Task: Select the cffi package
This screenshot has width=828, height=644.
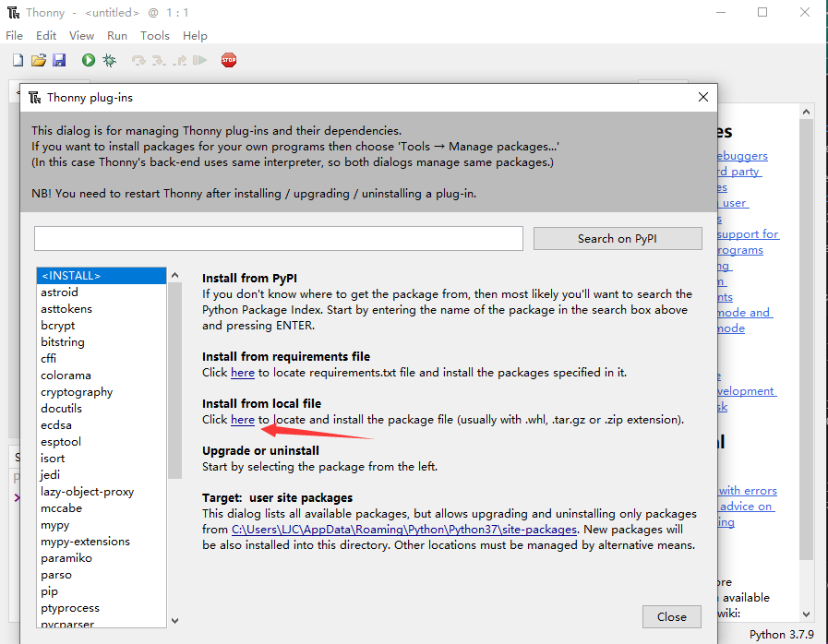Action: tap(102, 359)
